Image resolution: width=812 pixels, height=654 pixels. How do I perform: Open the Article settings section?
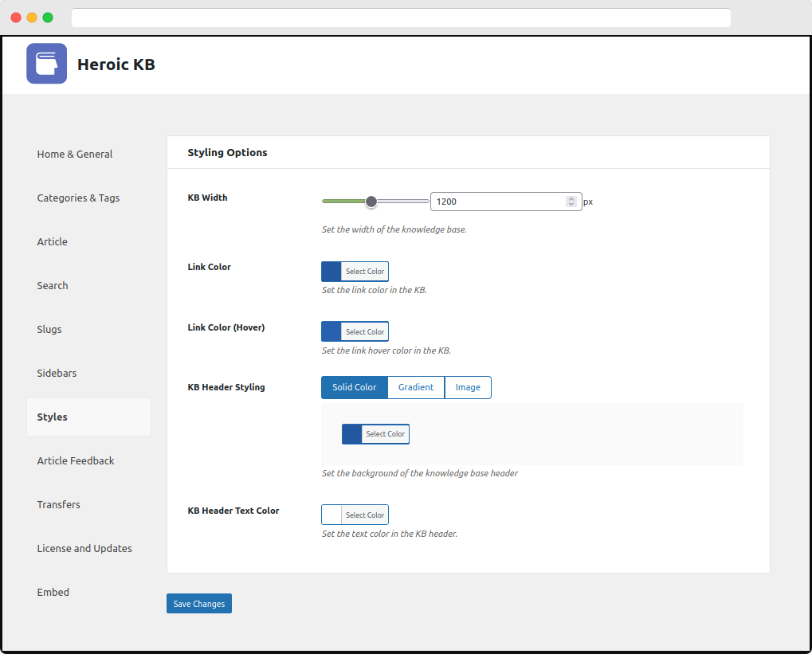[53, 242]
